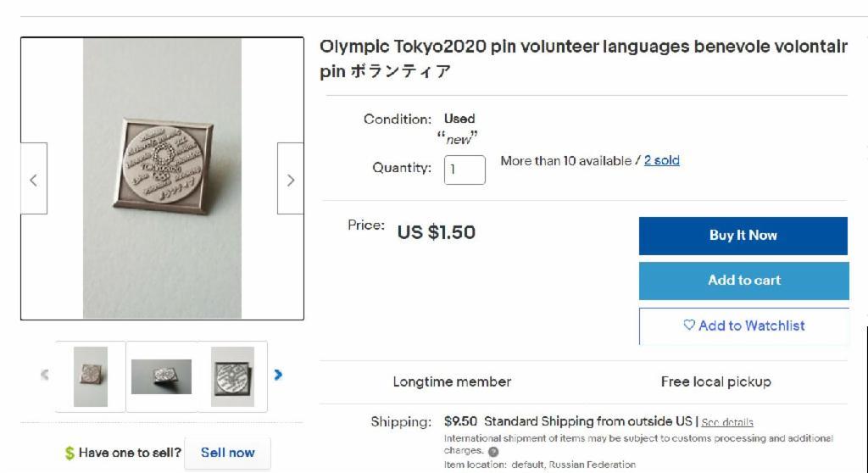868x473 pixels.
Task: Select the first pin thumbnail
Action: [x=91, y=376]
